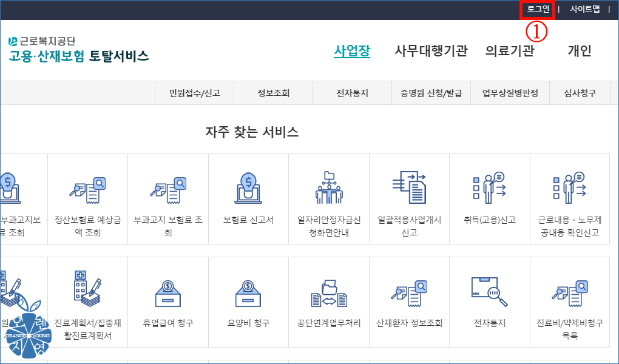Open 진료비/약제비청구 목록 text label

570,329
